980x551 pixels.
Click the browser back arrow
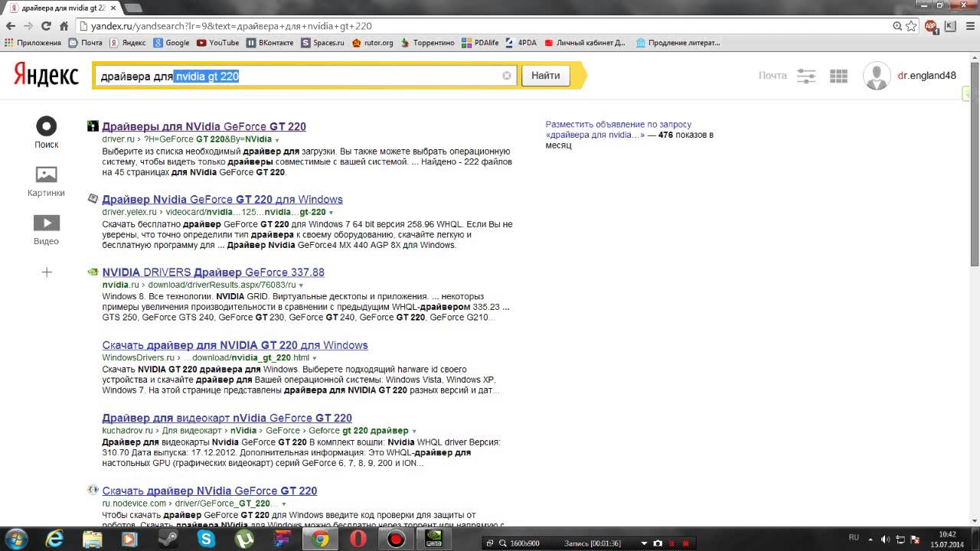click(x=11, y=26)
